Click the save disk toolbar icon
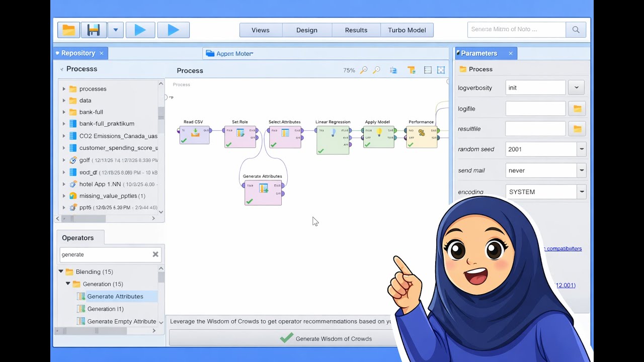 click(94, 30)
